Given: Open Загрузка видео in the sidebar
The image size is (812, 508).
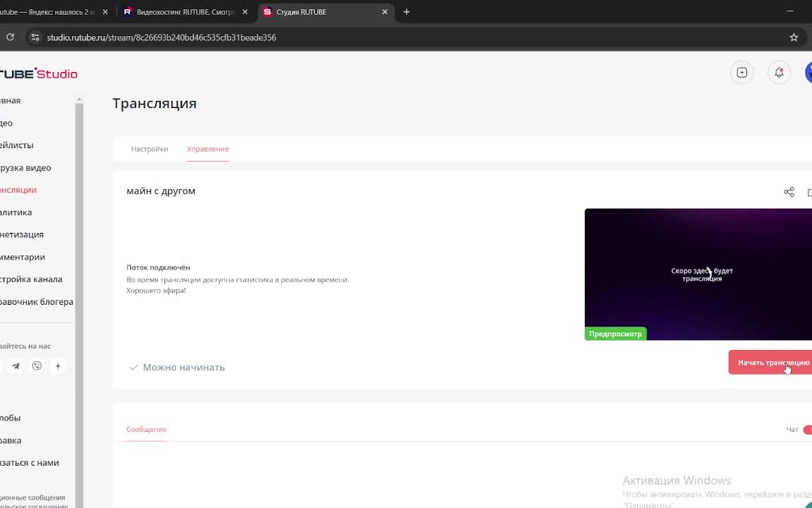Looking at the screenshot, I should 25,167.
